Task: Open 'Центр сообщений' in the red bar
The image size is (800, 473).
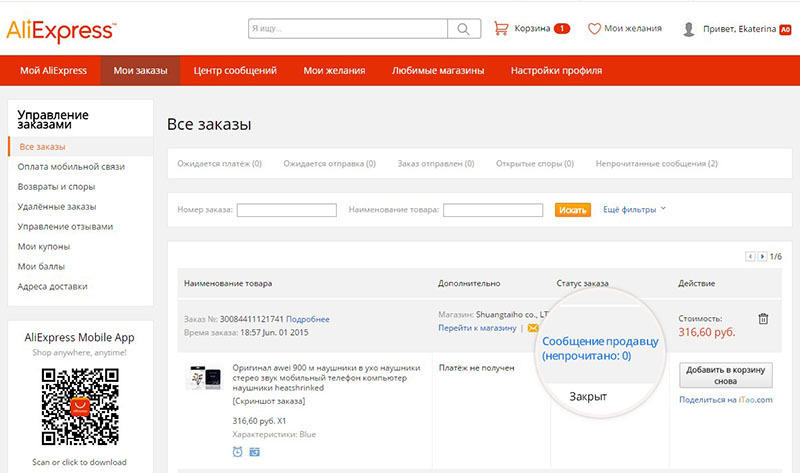Action: (235, 70)
